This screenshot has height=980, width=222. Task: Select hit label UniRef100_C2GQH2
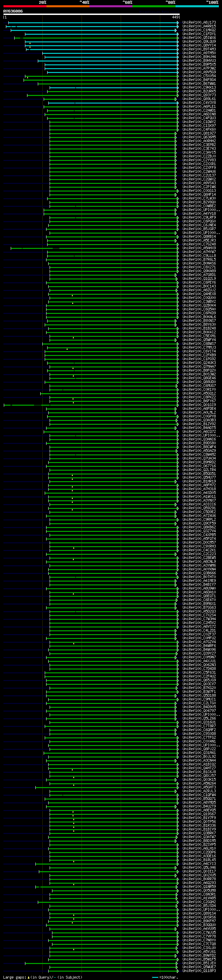coord(199,902)
